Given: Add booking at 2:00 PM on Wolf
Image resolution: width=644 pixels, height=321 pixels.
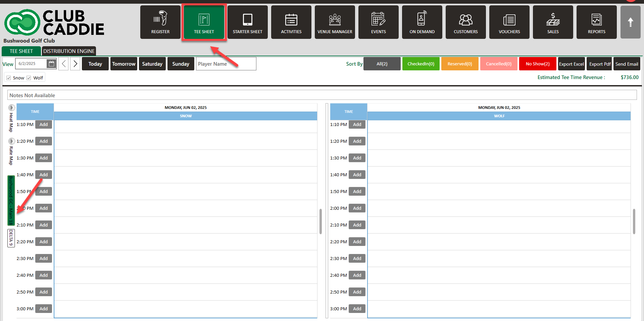Looking at the screenshot, I should [357, 208].
